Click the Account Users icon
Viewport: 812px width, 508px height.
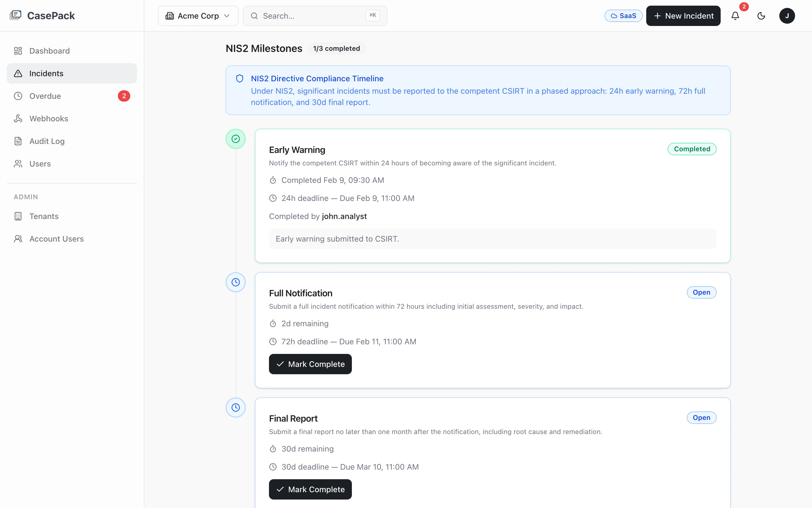tap(18, 239)
